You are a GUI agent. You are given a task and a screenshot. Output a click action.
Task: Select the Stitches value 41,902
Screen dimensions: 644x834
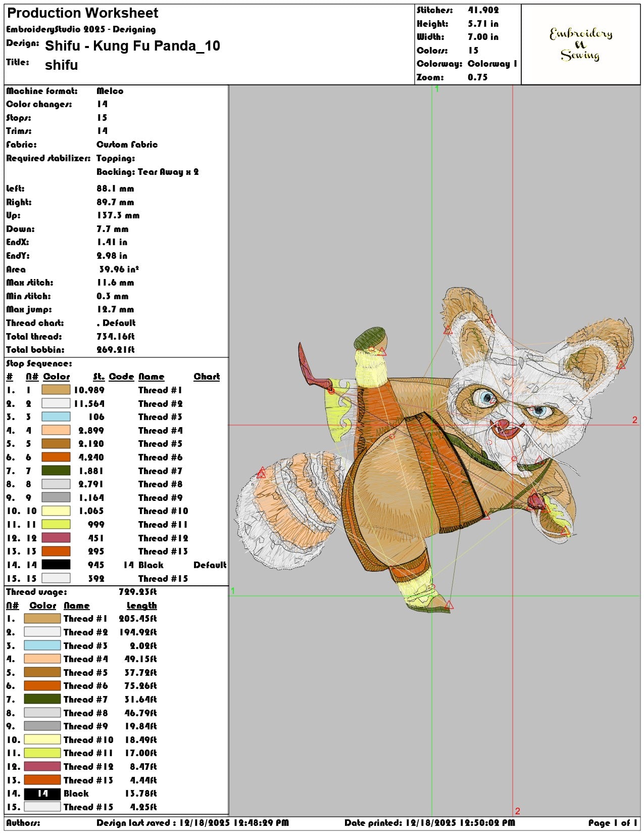tap(483, 10)
